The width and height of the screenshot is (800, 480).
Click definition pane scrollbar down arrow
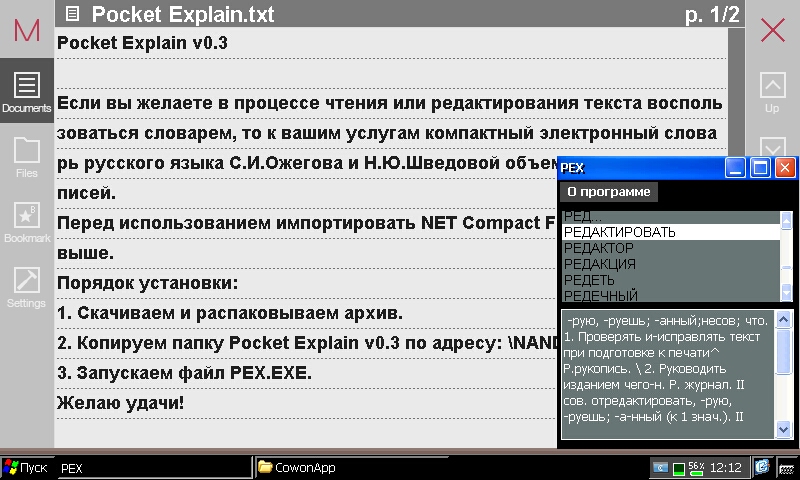(783, 429)
